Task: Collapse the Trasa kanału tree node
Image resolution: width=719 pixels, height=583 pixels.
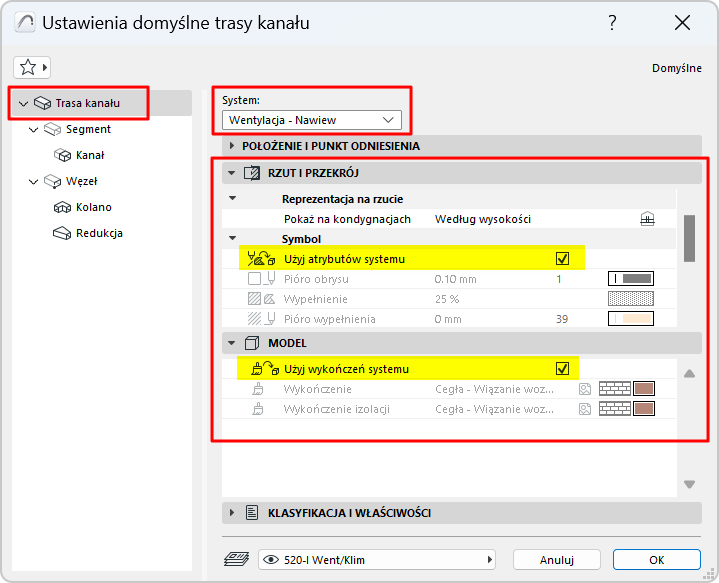Action: coord(24,104)
